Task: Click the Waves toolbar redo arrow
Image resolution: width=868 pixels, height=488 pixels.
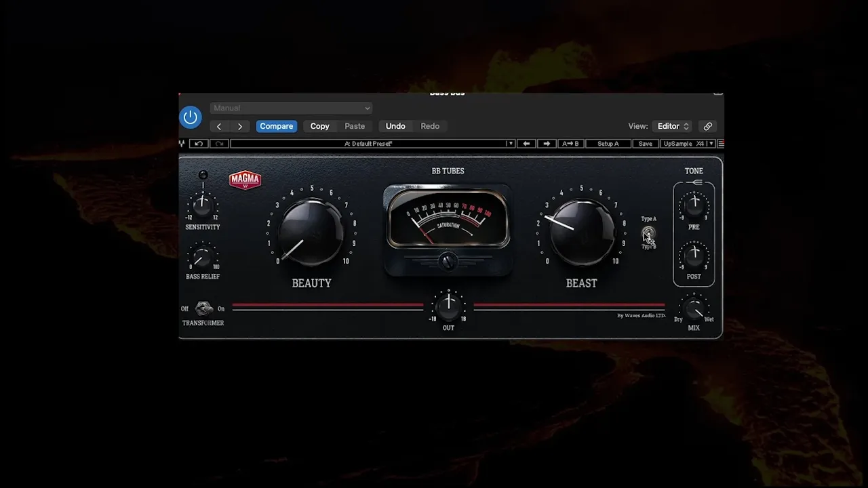Action: click(x=219, y=144)
